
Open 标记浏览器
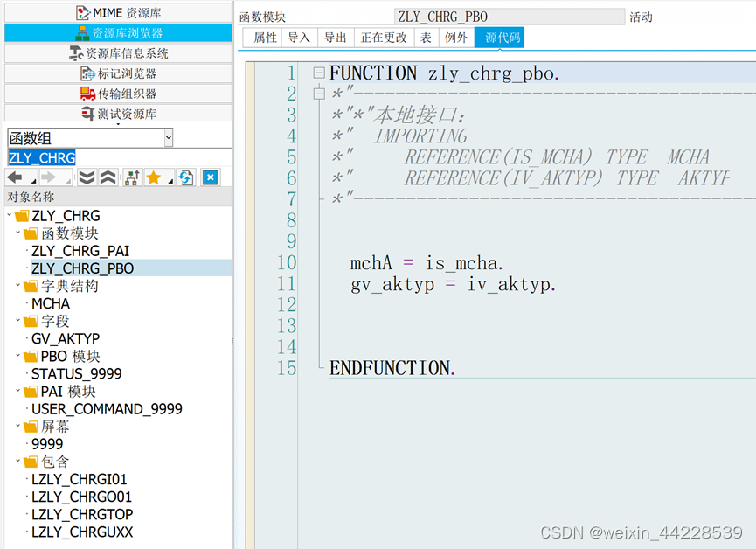[119, 73]
